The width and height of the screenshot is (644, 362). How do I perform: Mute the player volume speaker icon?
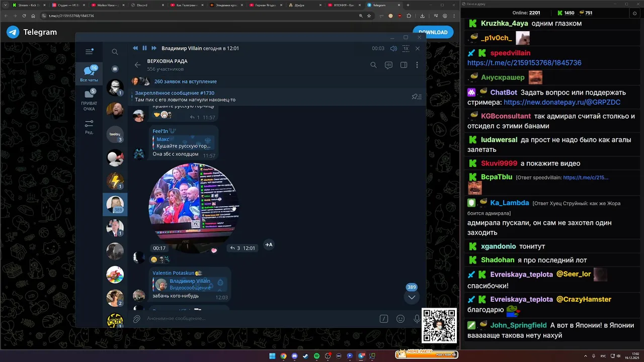coord(393,49)
